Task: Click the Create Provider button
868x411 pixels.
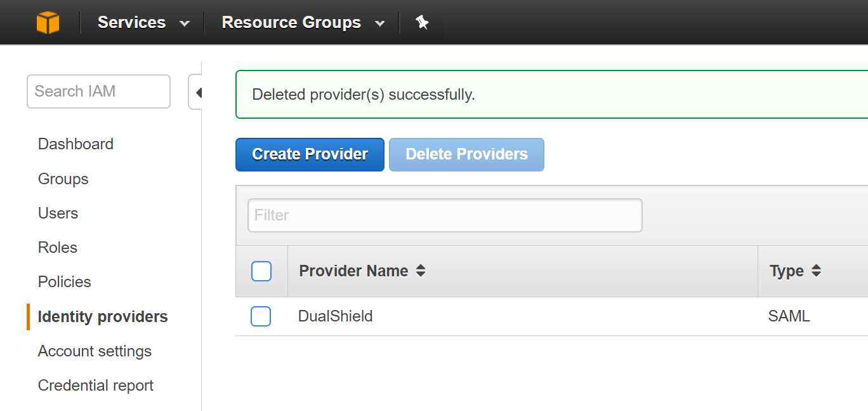Action: click(310, 155)
